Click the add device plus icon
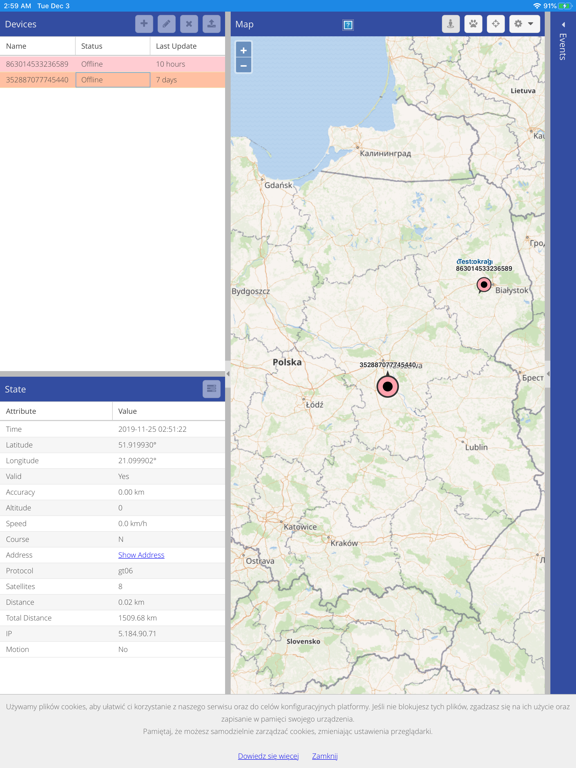Screen dimensions: 576x768 click(144, 24)
